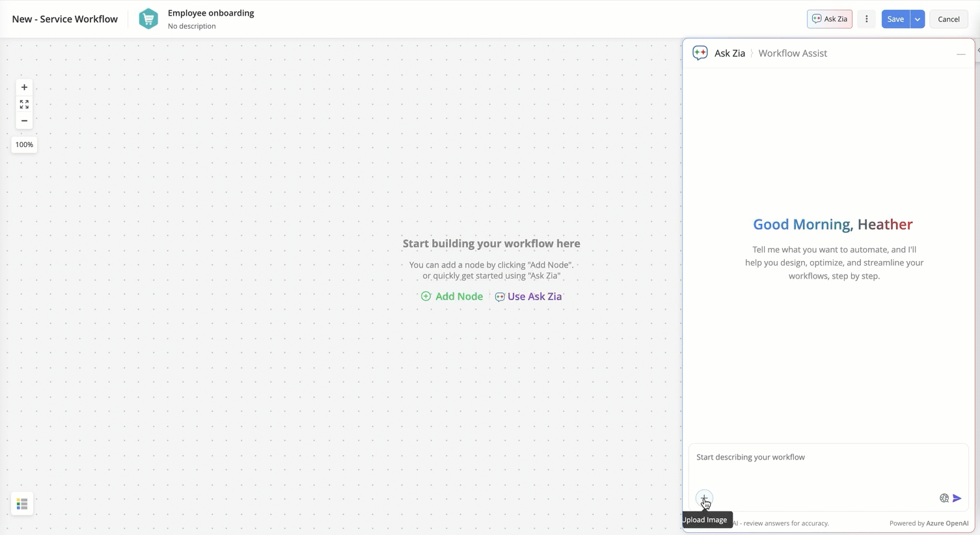Upload an image to Ask Zia
This screenshot has width=980, height=535.
pos(705,498)
